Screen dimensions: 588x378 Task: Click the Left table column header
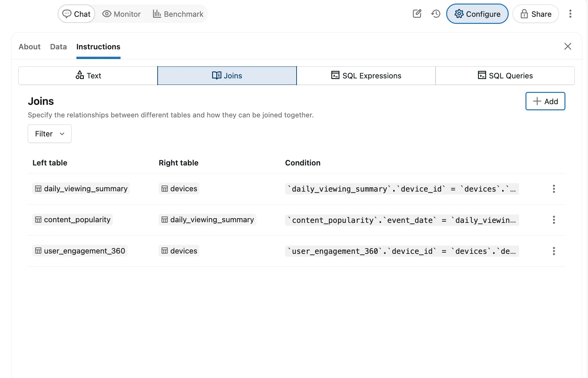[50, 163]
